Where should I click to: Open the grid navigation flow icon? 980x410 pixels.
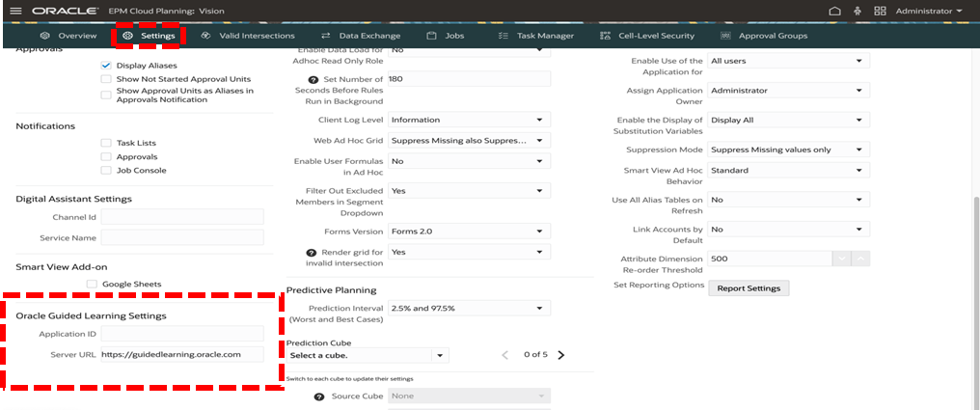(880, 11)
